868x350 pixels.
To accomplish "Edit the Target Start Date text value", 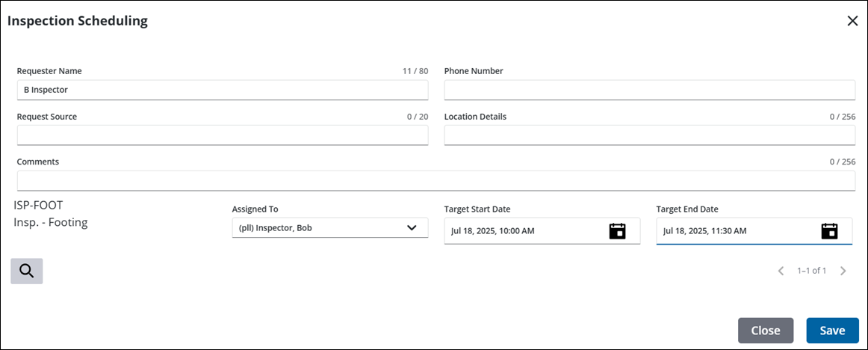I will point(523,231).
